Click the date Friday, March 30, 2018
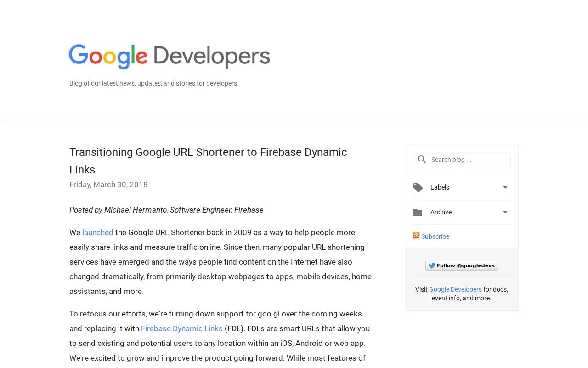Image resolution: width=588 pixels, height=368 pixels. (x=108, y=184)
